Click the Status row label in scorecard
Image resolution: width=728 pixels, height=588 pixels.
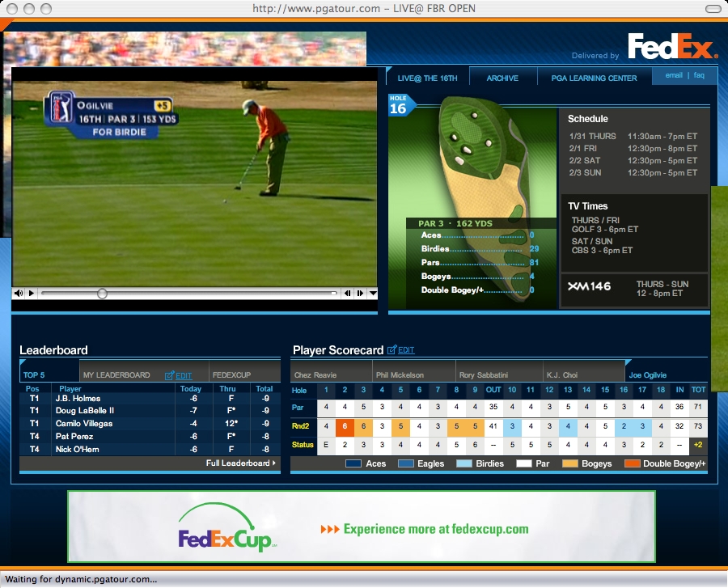tap(303, 445)
